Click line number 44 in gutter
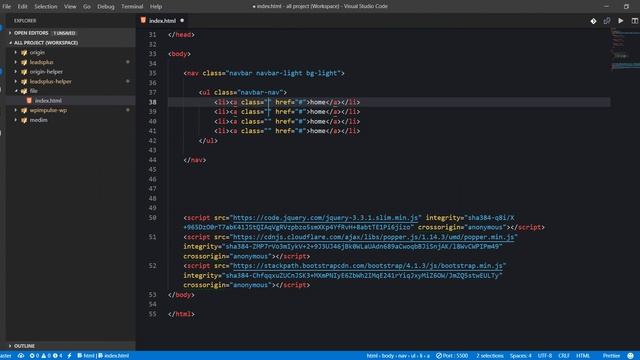Screen dimensions: 640x360 (152, 160)
